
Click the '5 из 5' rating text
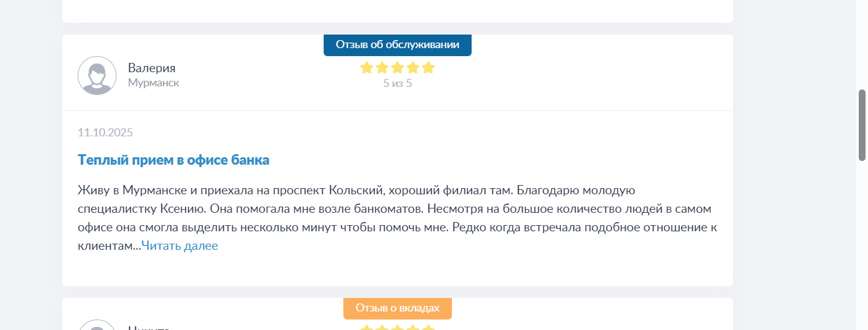tap(397, 83)
